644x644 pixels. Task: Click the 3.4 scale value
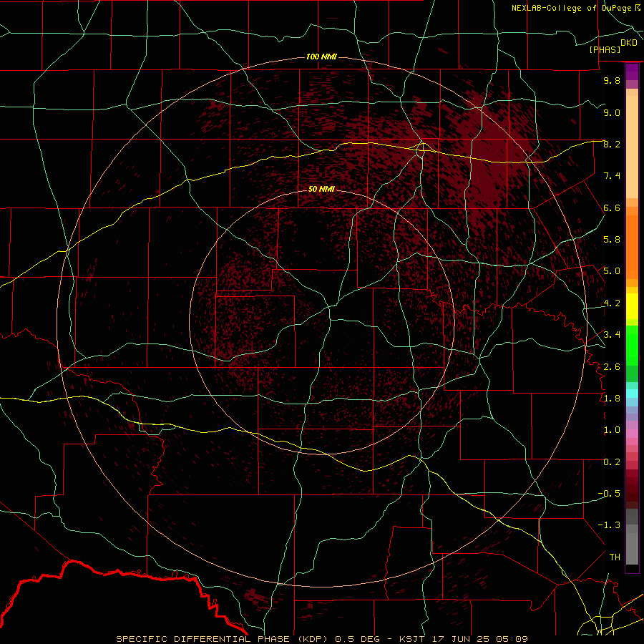[x=612, y=335]
